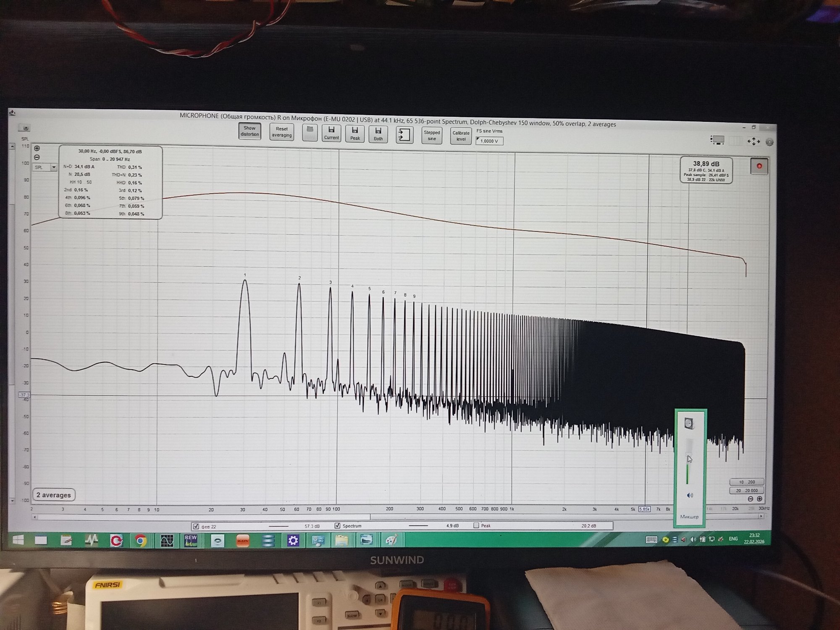Toggle the фев 22 trace checkbox
Viewport: 840px width, 630px height.
[196, 526]
